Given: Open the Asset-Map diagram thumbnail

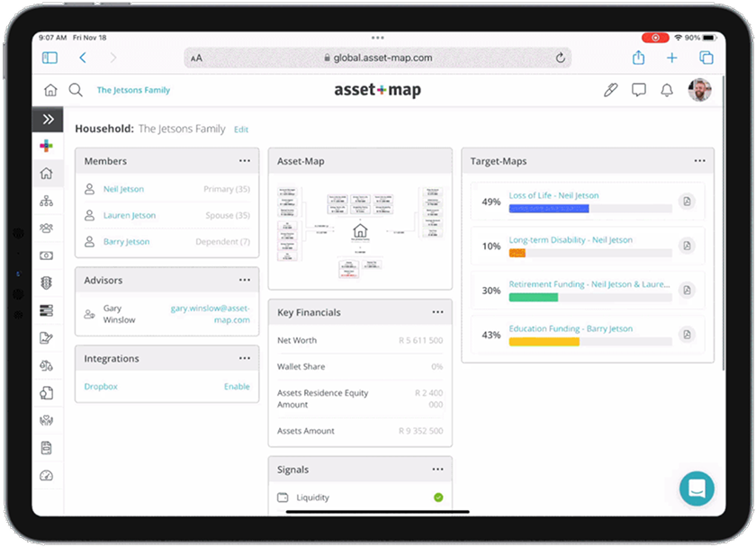Looking at the screenshot, I should [360, 232].
